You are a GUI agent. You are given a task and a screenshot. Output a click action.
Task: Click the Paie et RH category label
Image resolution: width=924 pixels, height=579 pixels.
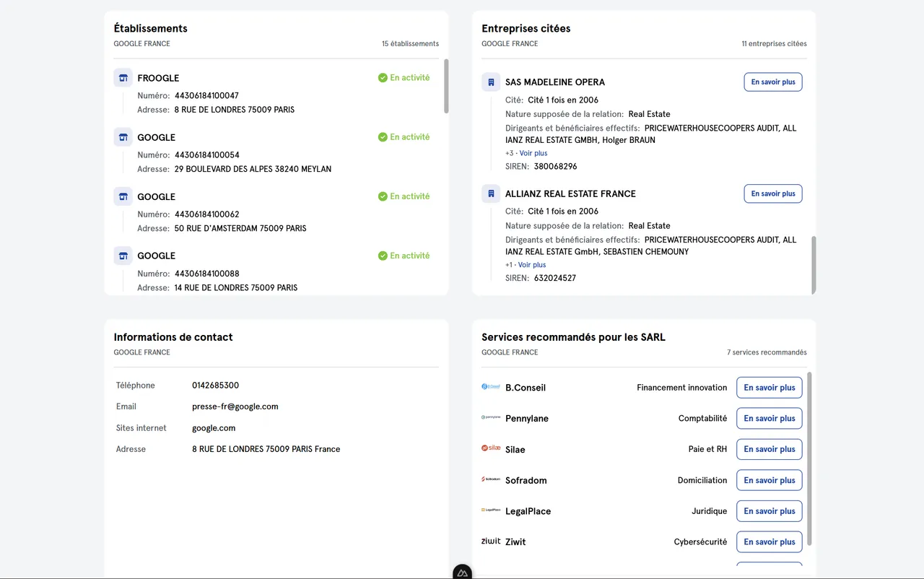[707, 449]
